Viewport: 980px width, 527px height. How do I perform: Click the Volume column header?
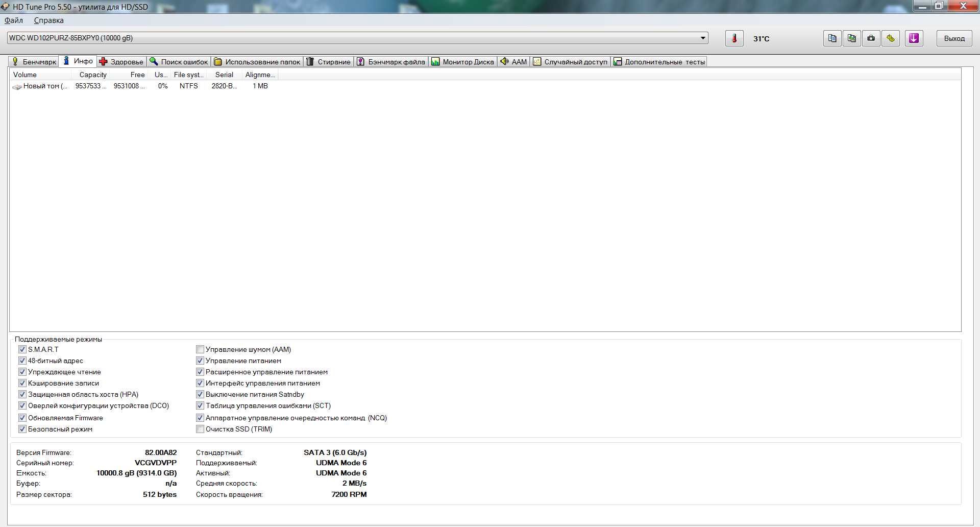pyautogui.click(x=41, y=75)
